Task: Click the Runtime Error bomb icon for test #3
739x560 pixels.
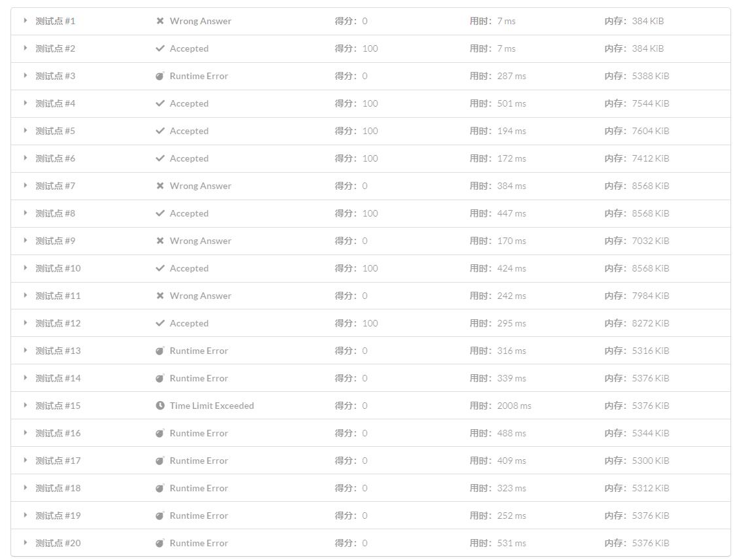Action: coord(160,76)
